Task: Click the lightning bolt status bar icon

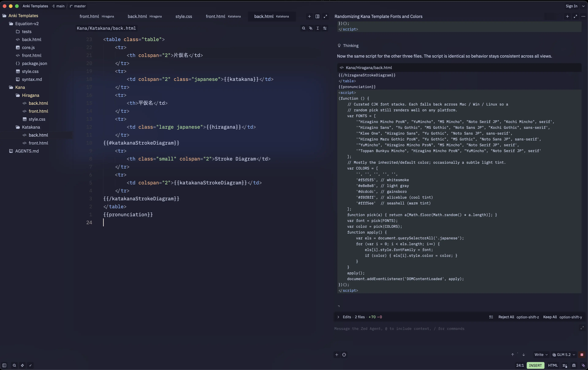Action: [22, 365]
